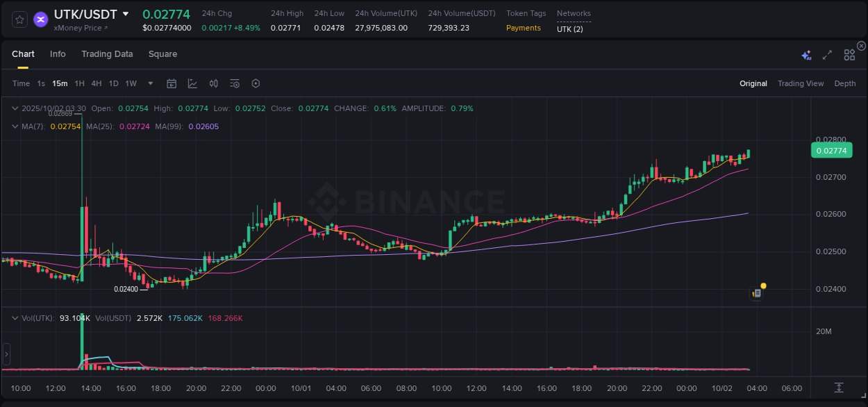Open the widgets layout panel icon
868x407 pixels.
pyautogui.click(x=849, y=53)
